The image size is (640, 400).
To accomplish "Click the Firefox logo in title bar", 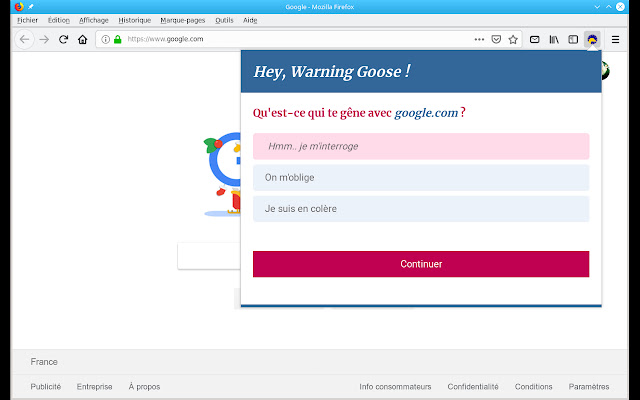I will click(x=19, y=7).
